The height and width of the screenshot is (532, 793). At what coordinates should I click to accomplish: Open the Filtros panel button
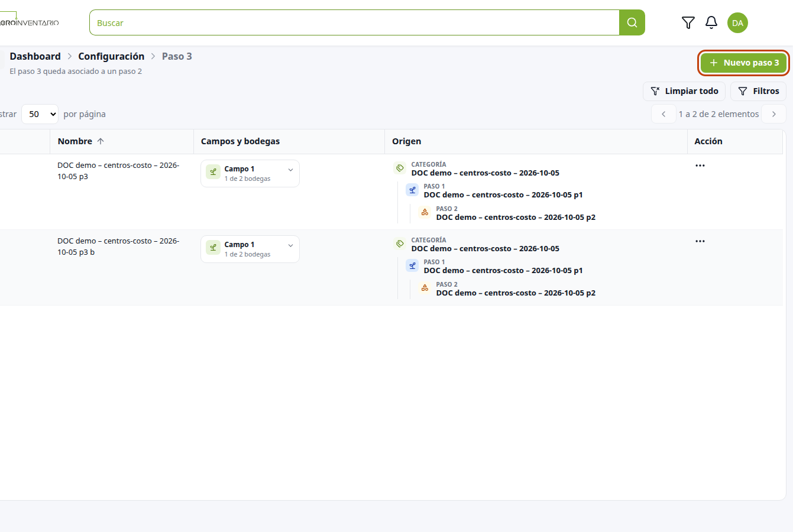coord(759,91)
